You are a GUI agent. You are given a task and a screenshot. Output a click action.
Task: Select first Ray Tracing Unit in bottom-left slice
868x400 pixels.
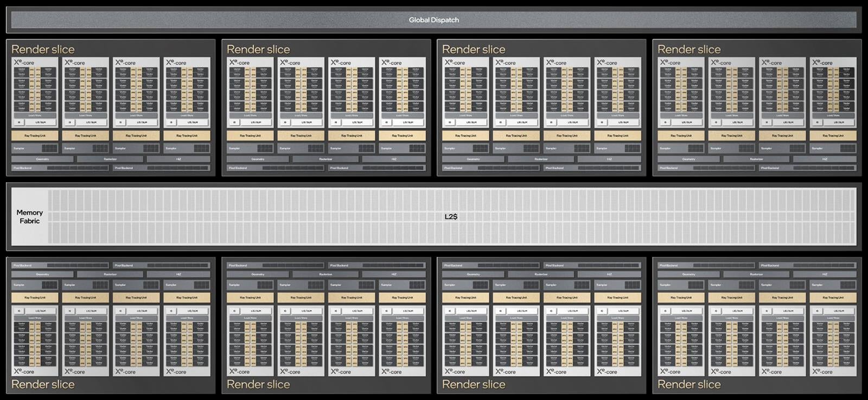[x=35, y=298]
